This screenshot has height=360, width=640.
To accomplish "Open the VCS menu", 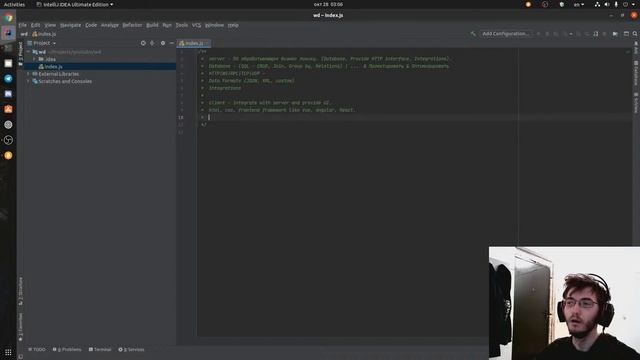I will point(196,25).
